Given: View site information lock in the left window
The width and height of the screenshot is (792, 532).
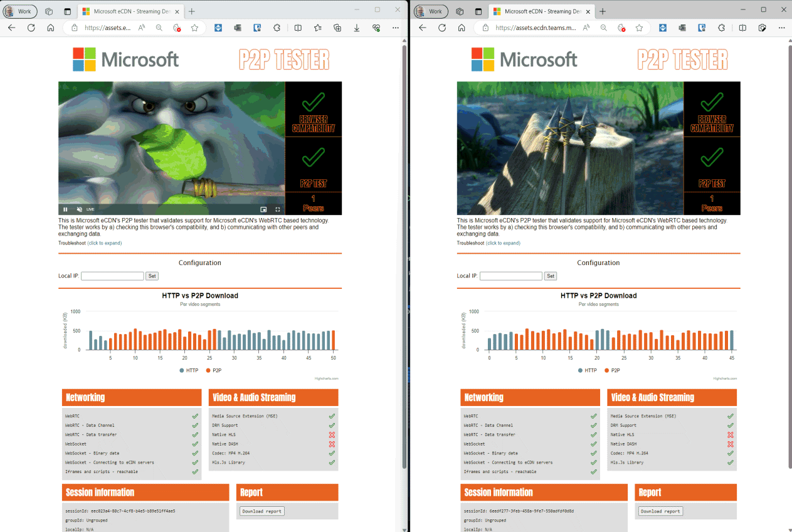Looking at the screenshot, I should 74,28.
